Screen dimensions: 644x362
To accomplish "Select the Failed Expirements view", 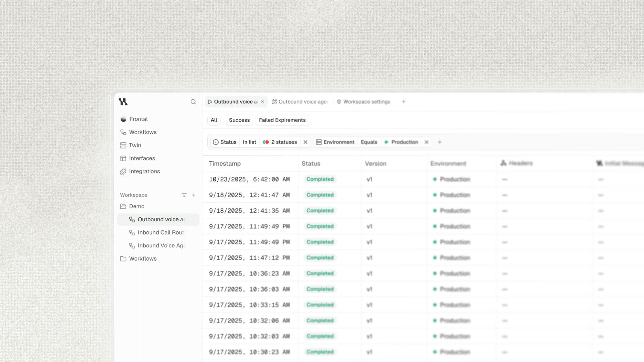I will pos(282,120).
